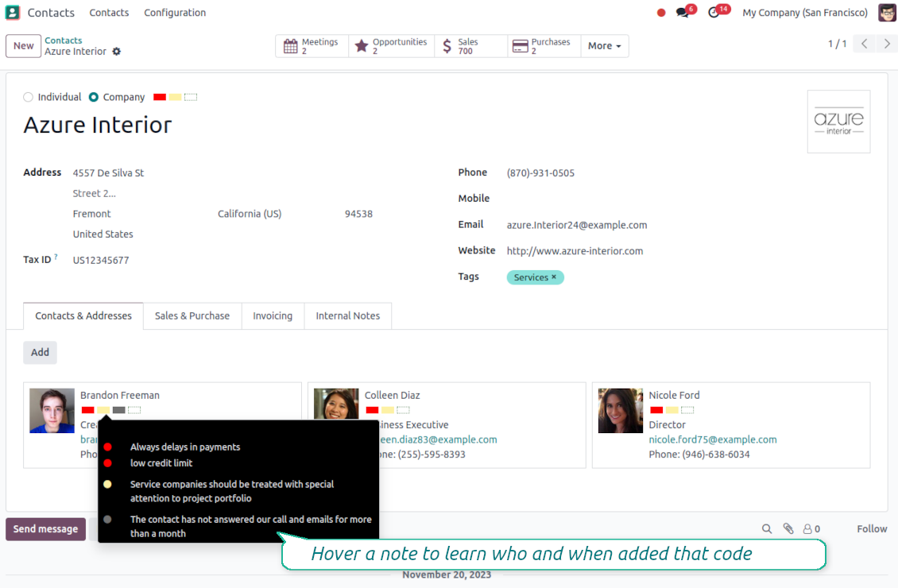Viewport: 898px width, 588px height.
Task: Click the 4557 De Silva St address field
Action: pos(108,173)
